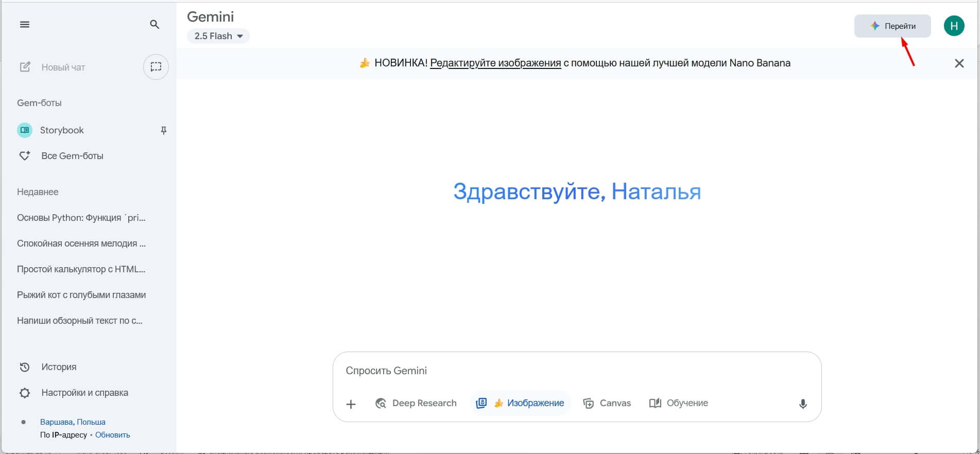Open temporary chat dashed-bubble icon
The image size is (980, 454).
pyautogui.click(x=156, y=67)
